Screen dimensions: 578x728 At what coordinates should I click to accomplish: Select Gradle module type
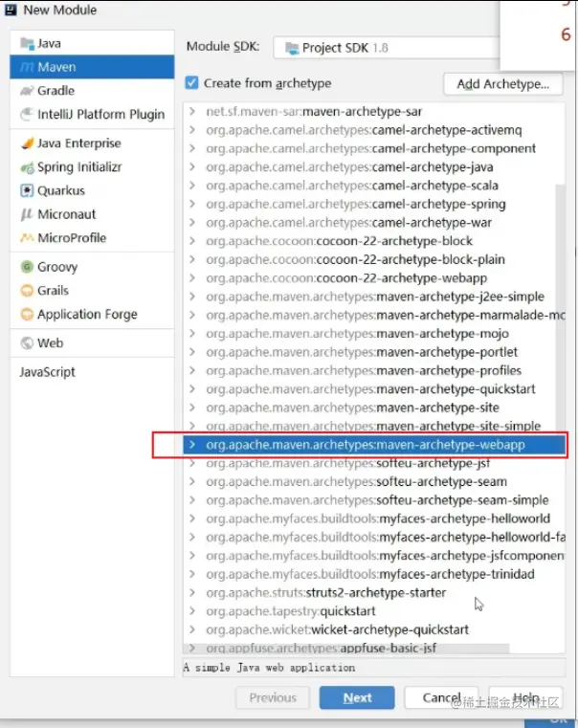[x=92, y=91]
